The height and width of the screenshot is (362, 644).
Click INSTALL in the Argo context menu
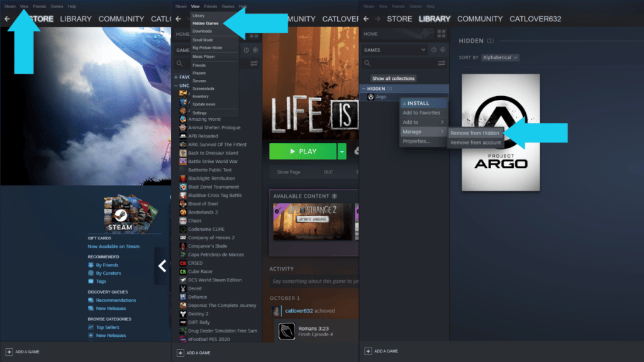[423, 104]
